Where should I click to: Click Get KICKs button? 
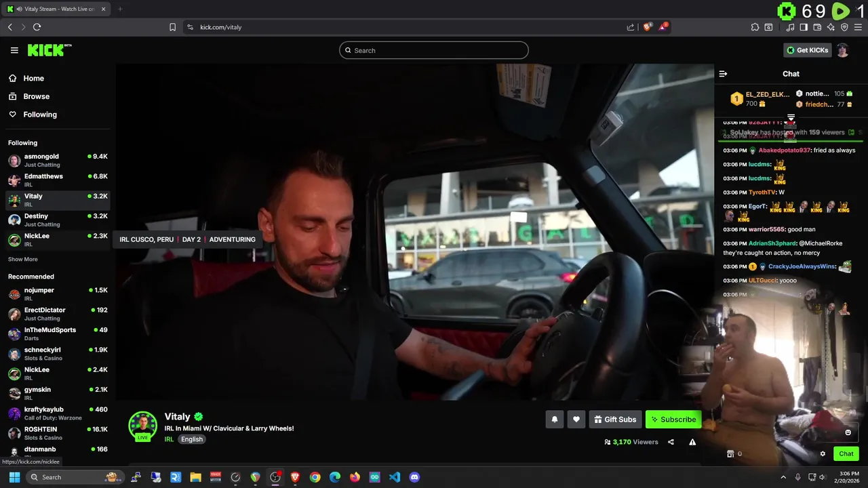pos(807,50)
